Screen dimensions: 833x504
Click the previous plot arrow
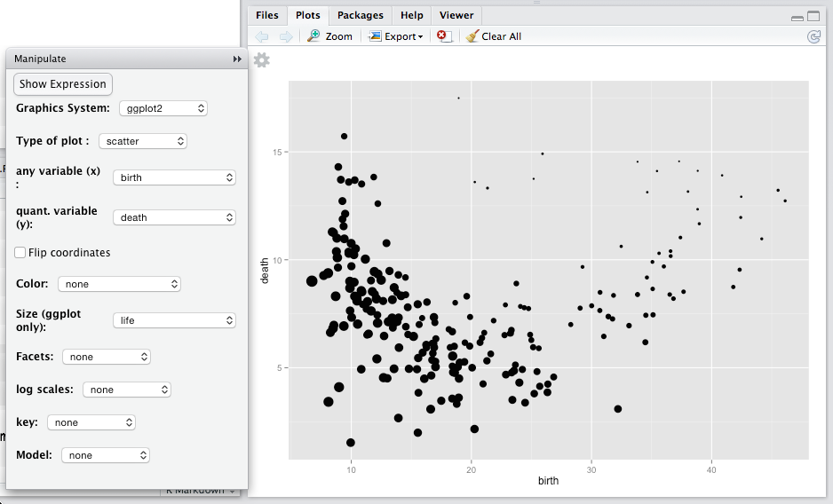coord(262,36)
